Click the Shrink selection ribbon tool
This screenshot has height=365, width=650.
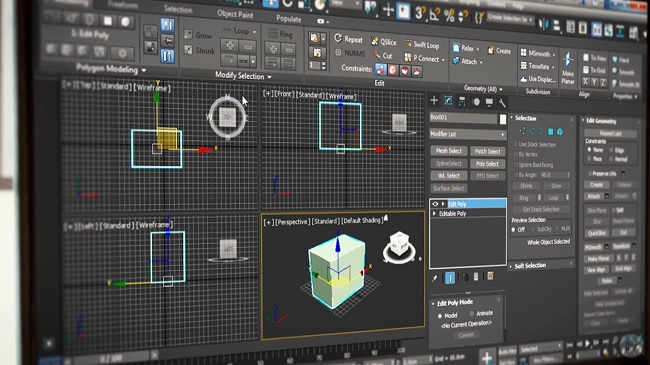click(x=199, y=51)
